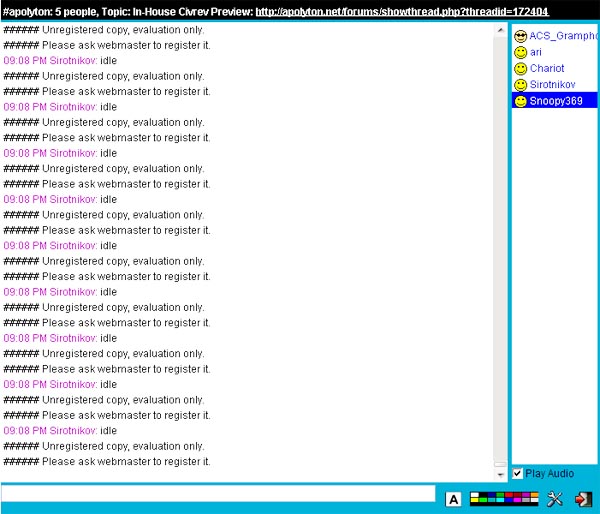
Task: Click the sunglasses smiley beside ACS_Gramphos
Action: (520, 36)
